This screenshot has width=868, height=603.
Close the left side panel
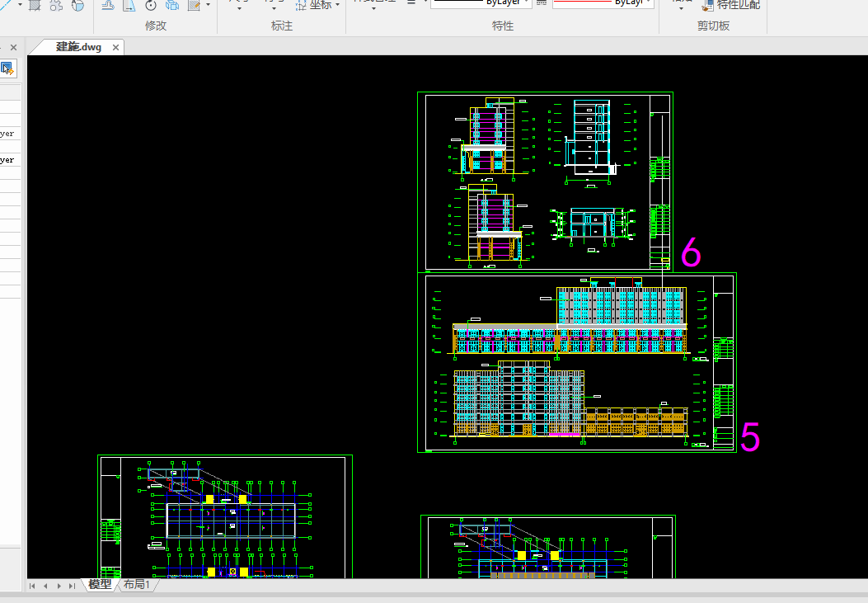click(14, 48)
